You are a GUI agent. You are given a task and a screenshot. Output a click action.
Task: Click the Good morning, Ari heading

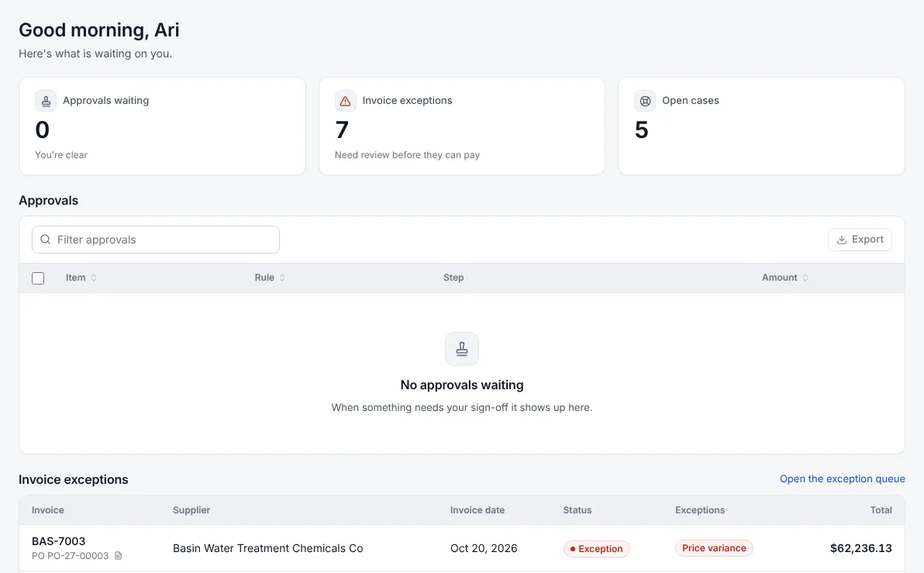pyautogui.click(x=99, y=30)
